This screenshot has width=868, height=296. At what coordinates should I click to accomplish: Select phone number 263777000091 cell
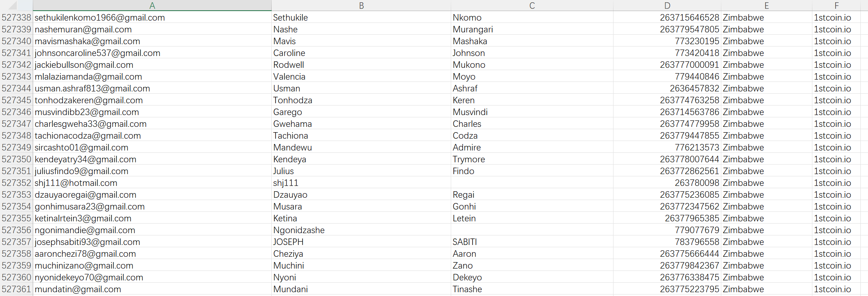(x=689, y=65)
